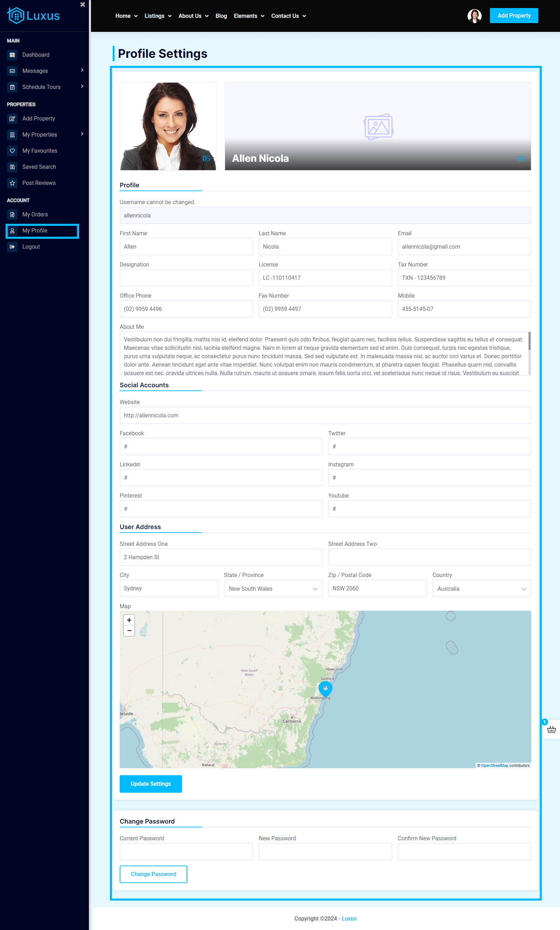
Task: Click the Add Property header button
Action: pyautogui.click(x=513, y=16)
